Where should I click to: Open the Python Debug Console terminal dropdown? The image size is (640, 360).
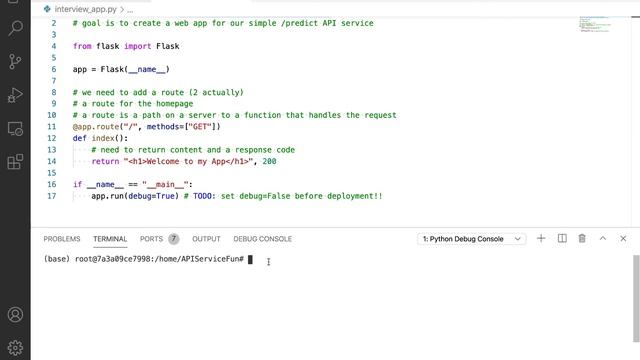[x=471, y=239]
